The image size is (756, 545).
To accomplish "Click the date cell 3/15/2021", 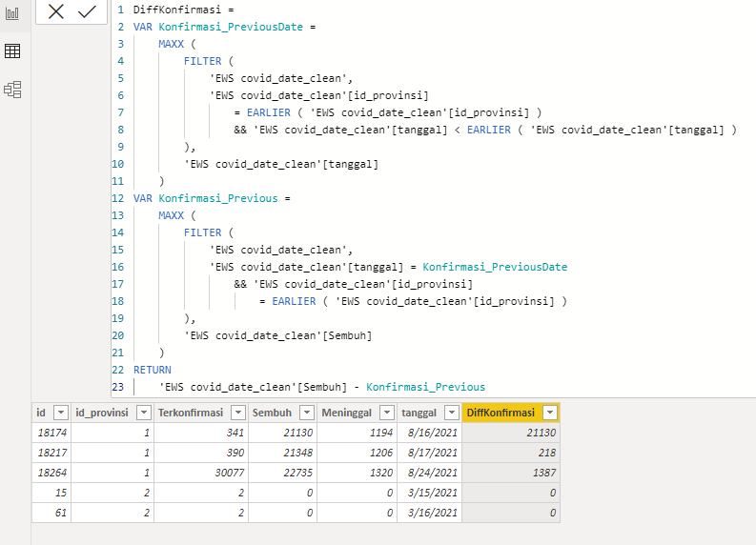I will [430, 493].
